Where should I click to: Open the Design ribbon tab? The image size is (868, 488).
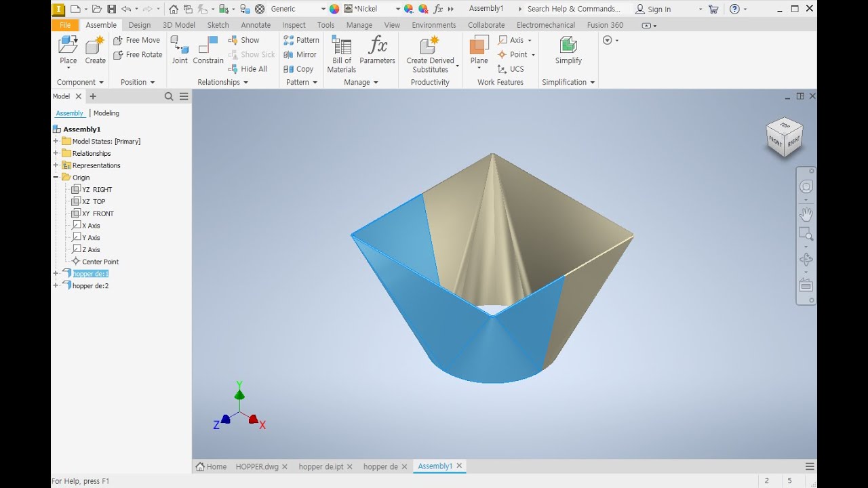[140, 25]
